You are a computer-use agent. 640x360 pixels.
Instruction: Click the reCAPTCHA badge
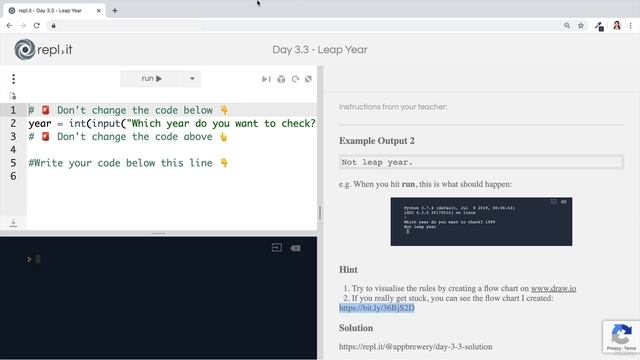(x=621, y=337)
